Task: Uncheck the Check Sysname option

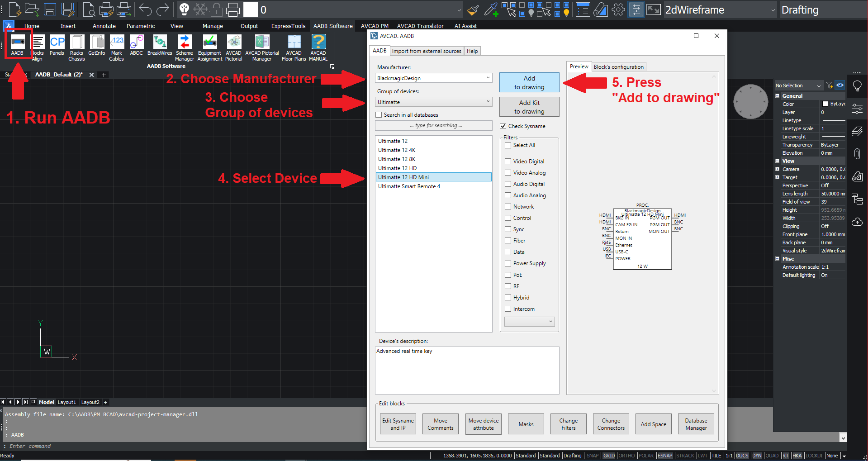Action: 503,126
